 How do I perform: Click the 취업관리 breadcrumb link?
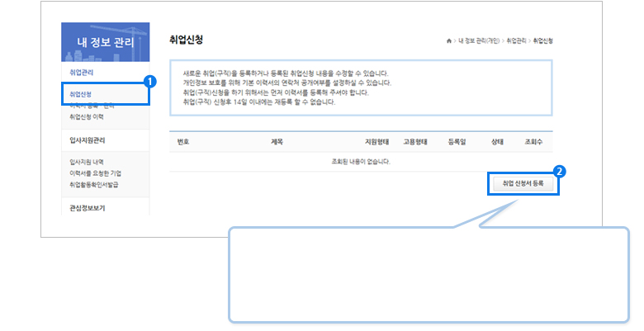pyautogui.click(x=516, y=40)
